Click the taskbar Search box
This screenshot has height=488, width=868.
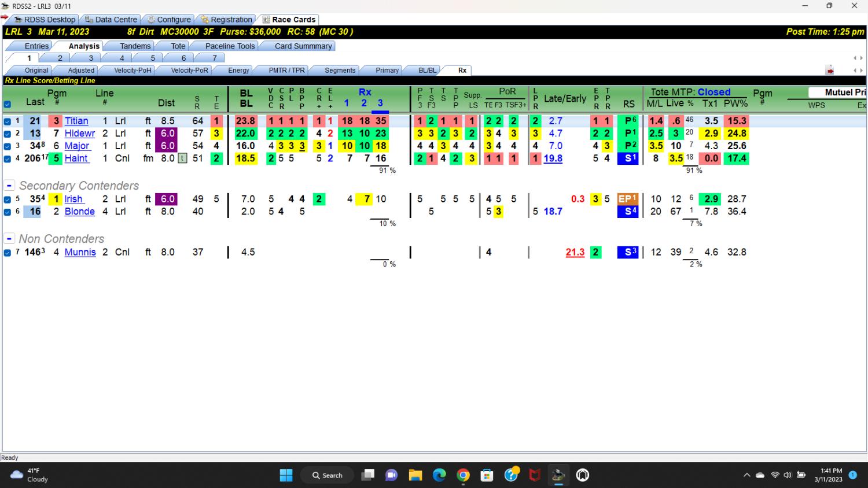[327, 475]
